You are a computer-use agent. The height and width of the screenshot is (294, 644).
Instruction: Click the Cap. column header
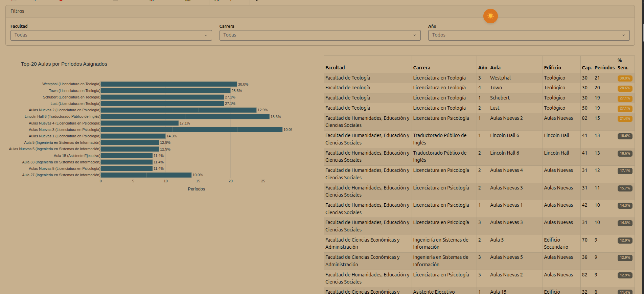(586, 68)
